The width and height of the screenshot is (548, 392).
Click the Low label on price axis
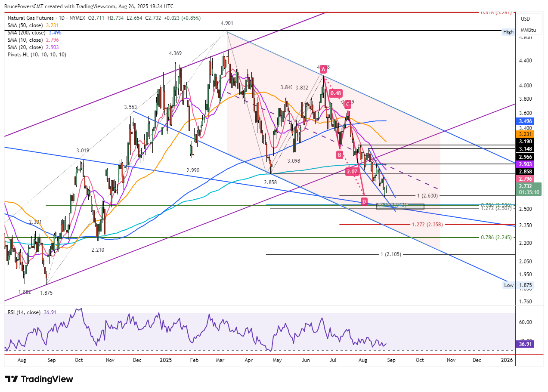[x=509, y=285]
